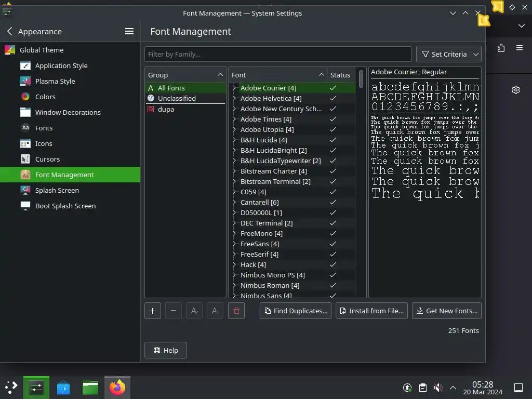Expand the FreeMono font family

click(234, 233)
